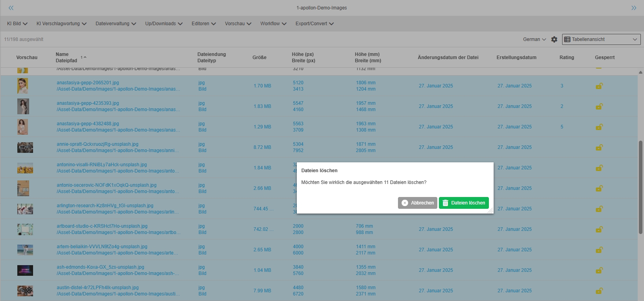This screenshot has width=644, height=301.
Task: Open the Export/Convert menu
Action: (x=315, y=24)
